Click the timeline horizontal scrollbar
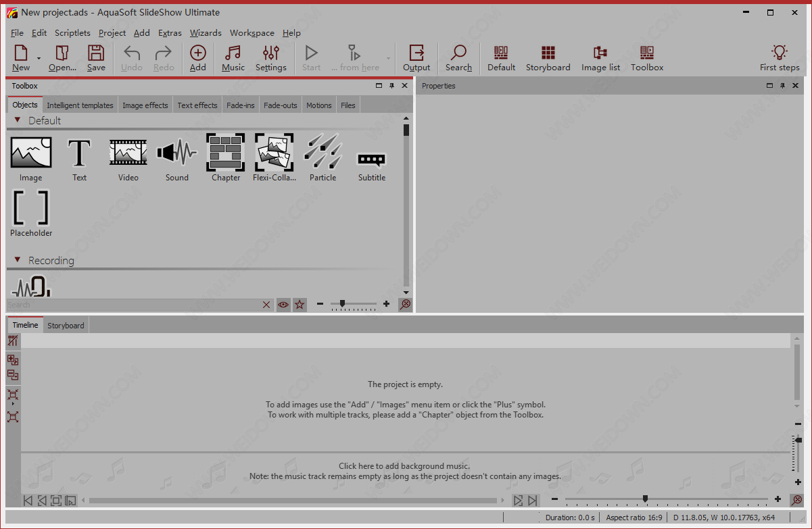The width and height of the screenshot is (812, 529). click(293, 501)
